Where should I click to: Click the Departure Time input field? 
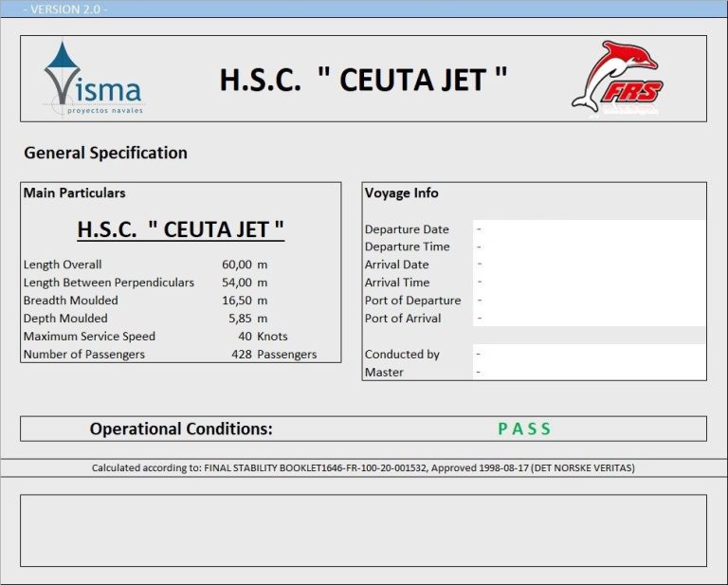pos(590,247)
